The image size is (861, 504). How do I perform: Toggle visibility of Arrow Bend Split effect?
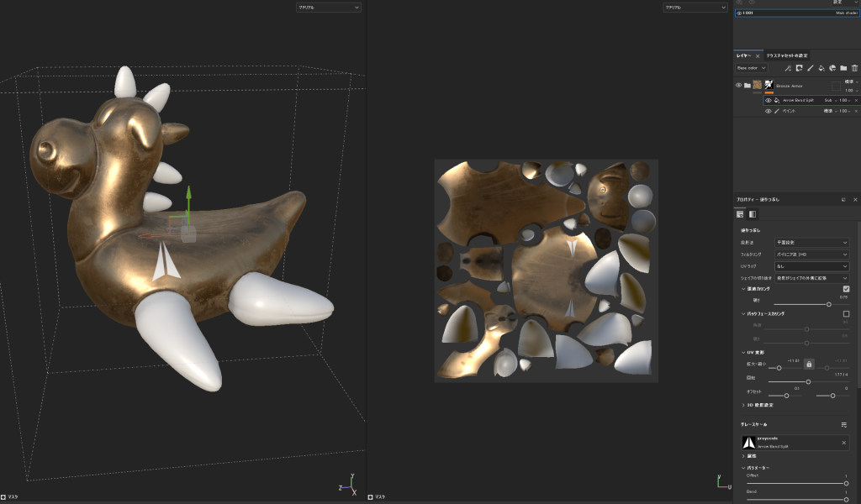769,100
